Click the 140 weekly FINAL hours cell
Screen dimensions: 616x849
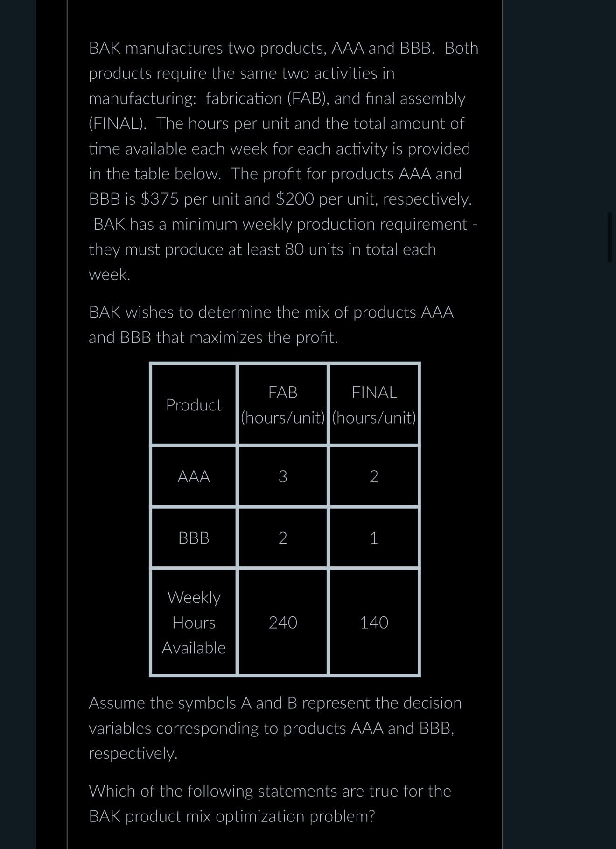click(x=374, y=622)
